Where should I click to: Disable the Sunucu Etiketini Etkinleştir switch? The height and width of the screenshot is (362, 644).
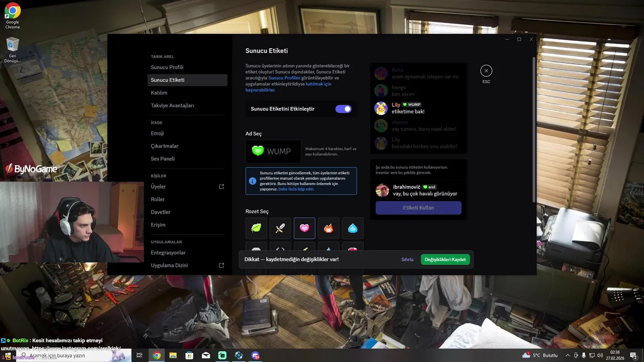point(344,109)
